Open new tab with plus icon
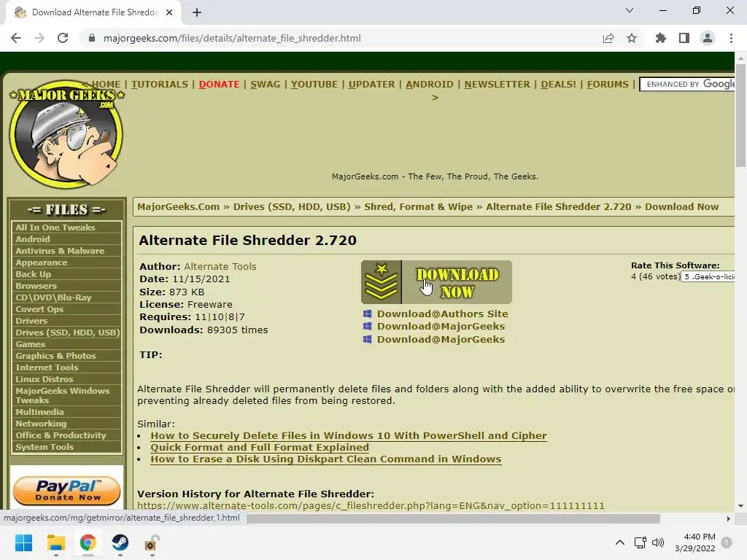Viewport: 747px width, 560px height. pyautogui.click(x=197, y=12)
